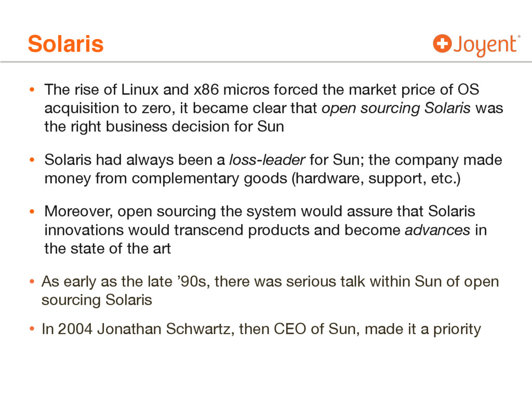Click the Joyent wordmark text
The height and width of the screenshot is (399, 532).
coord(487,46)
